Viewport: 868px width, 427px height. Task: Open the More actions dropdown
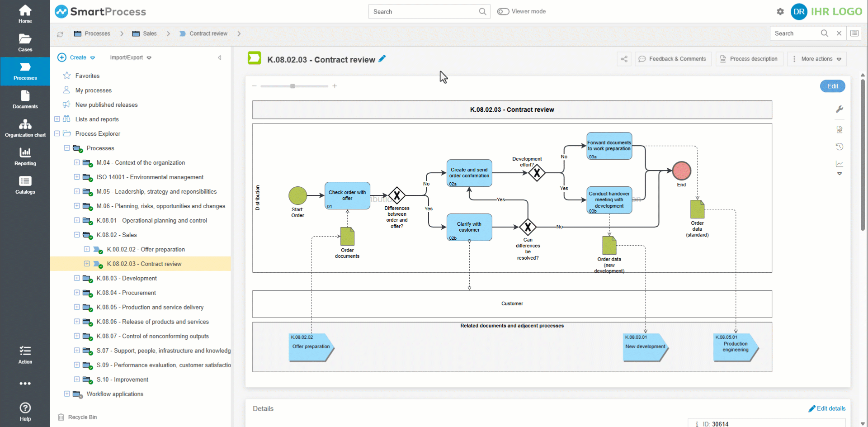tap(817, 59)
